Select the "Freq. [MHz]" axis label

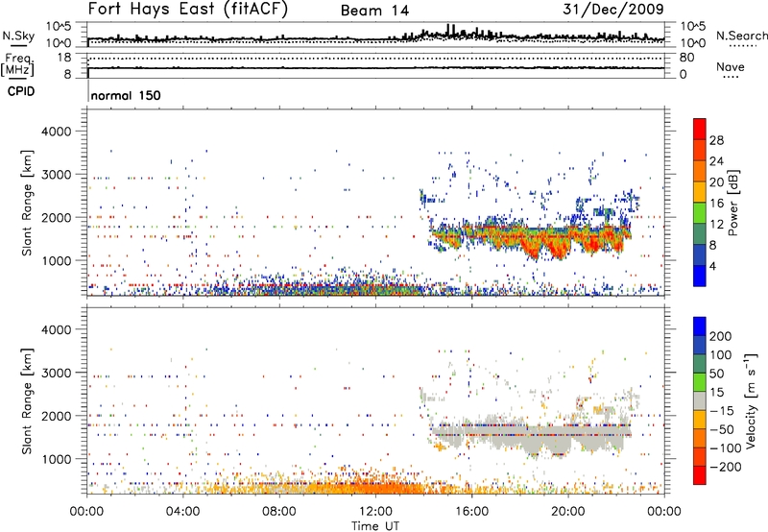[18, 64]
